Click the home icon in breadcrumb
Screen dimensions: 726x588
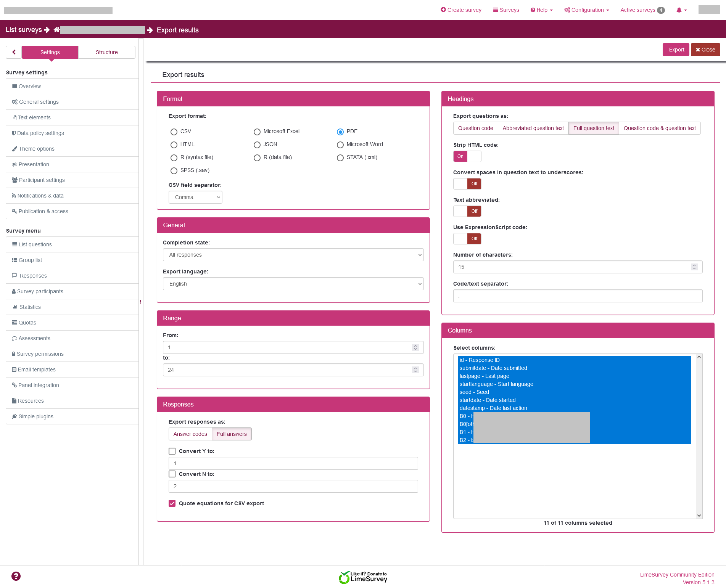pos(57,30)
